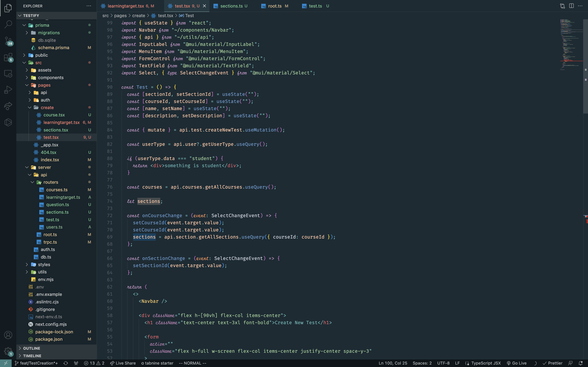Click the Accounts icon in activity bar
This screenshot has width=588, height=367.
click(x=8, y=335)
